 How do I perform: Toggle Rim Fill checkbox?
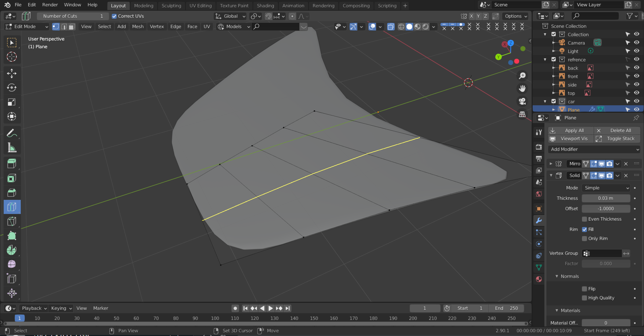(584, 229)
